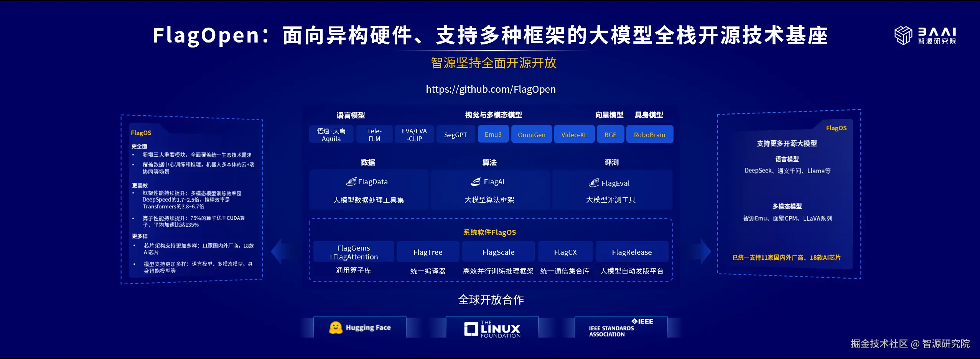Click the 已统一支持11家国内外厂商 yellow line

(786, 257)
